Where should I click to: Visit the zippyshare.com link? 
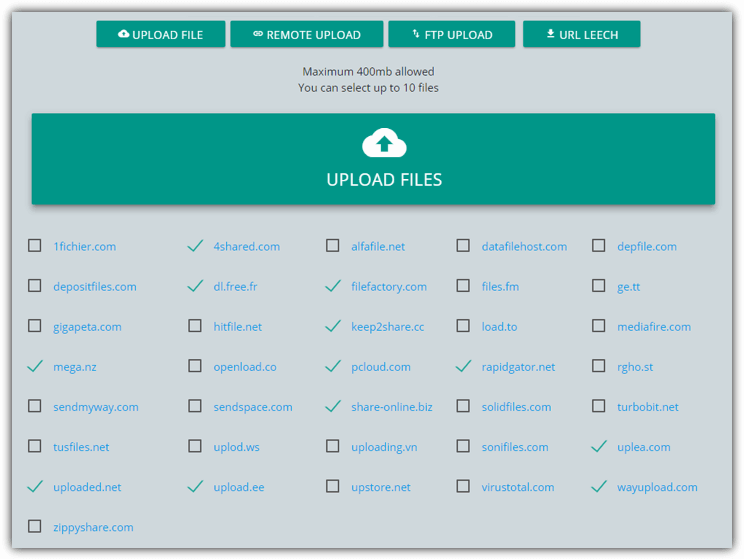click(93, 527)
